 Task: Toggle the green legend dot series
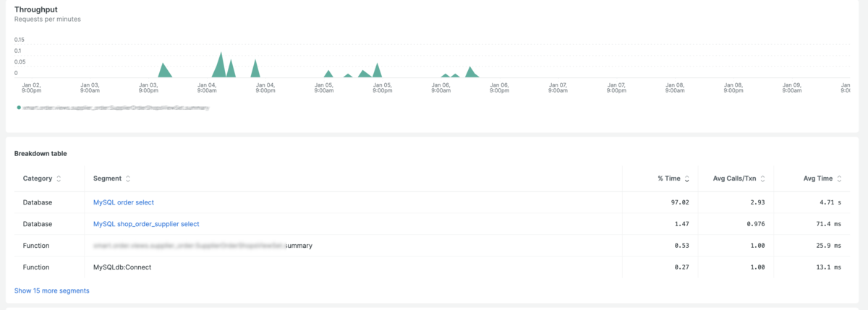(18, 108)
